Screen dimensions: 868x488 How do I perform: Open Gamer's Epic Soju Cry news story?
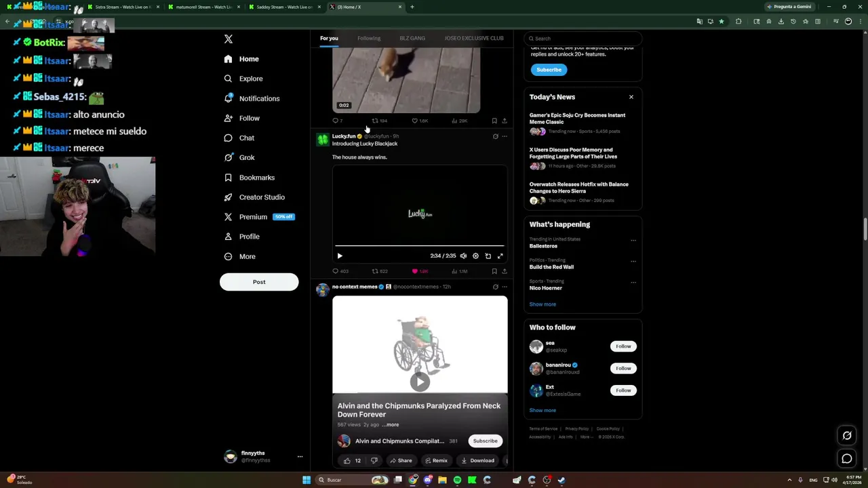583,123
